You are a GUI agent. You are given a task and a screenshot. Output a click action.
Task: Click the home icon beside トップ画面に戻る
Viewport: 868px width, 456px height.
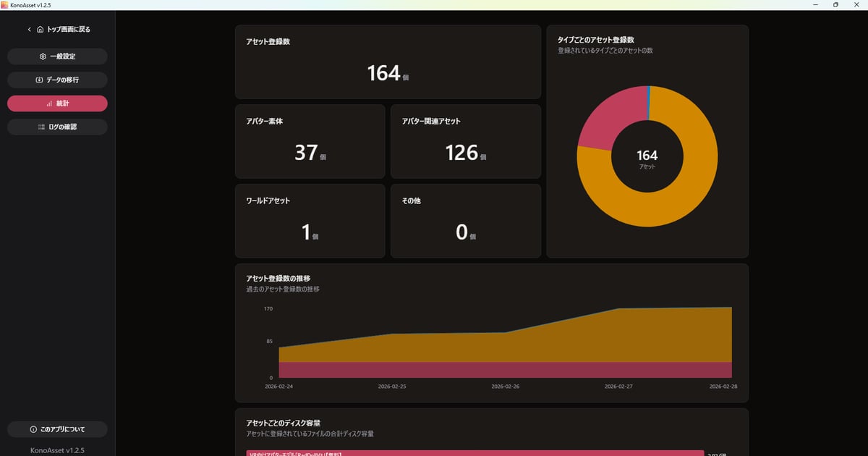(x=40, y=30)
